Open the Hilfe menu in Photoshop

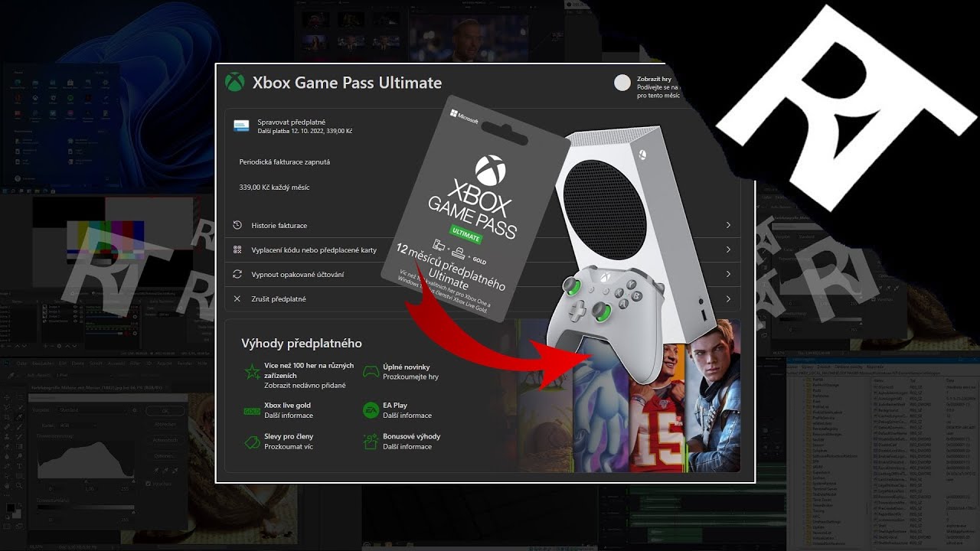tap(202, 364)
